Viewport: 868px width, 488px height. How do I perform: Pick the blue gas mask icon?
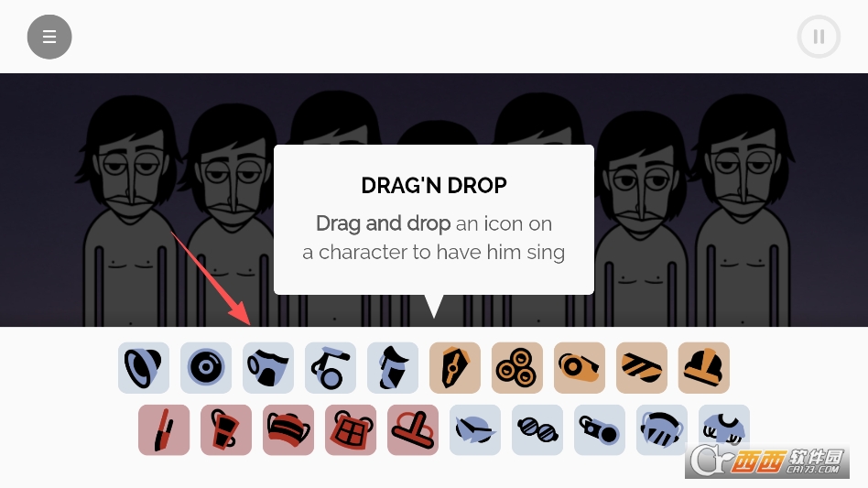268,367
